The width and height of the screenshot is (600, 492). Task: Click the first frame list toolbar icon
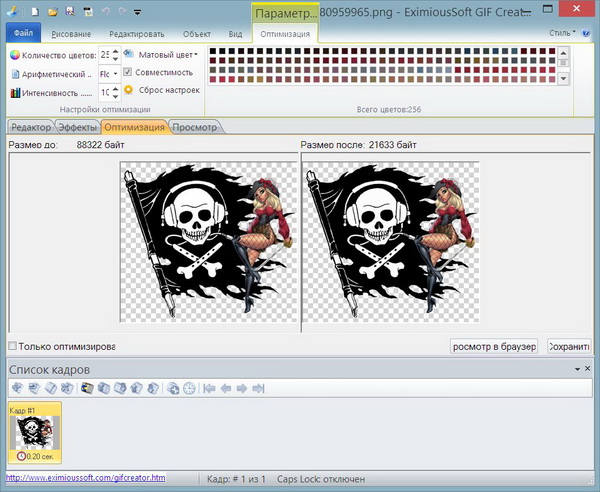click(17, 388)
